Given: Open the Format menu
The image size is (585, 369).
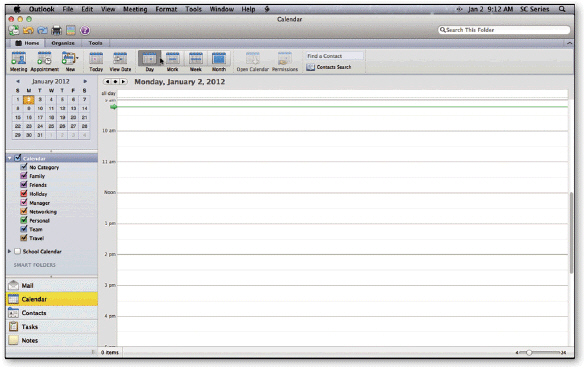Looking at the screenshot, I should (x=166, y=9).
